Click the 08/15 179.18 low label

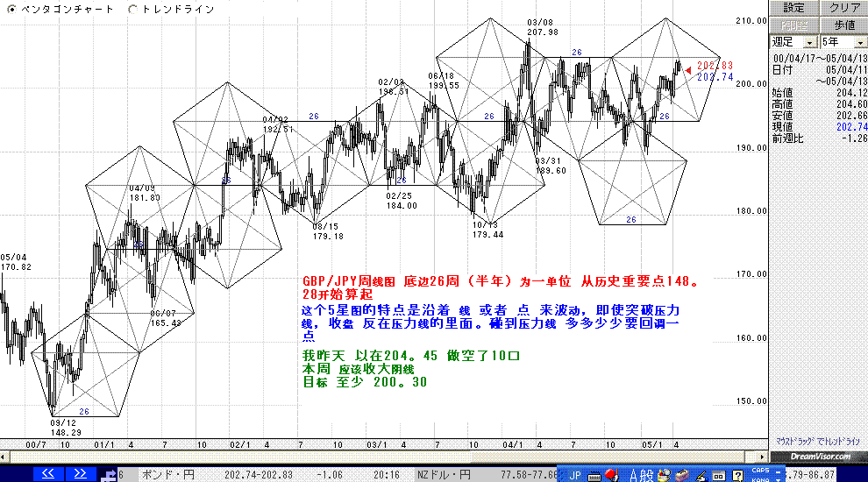328,231
